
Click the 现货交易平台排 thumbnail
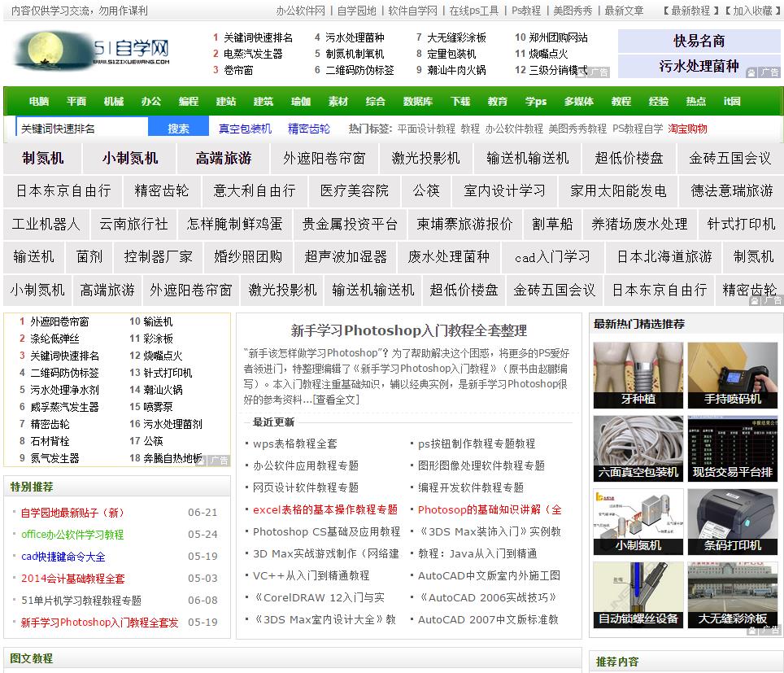click(732, 448)
